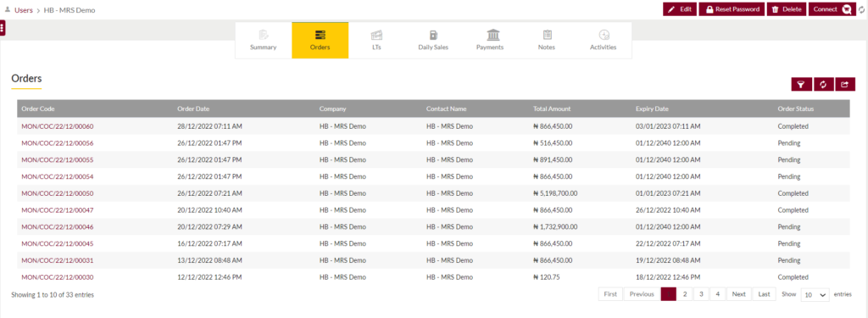Sort by Expiry Date column header
The image size is (868, 318).
point(652,109)
